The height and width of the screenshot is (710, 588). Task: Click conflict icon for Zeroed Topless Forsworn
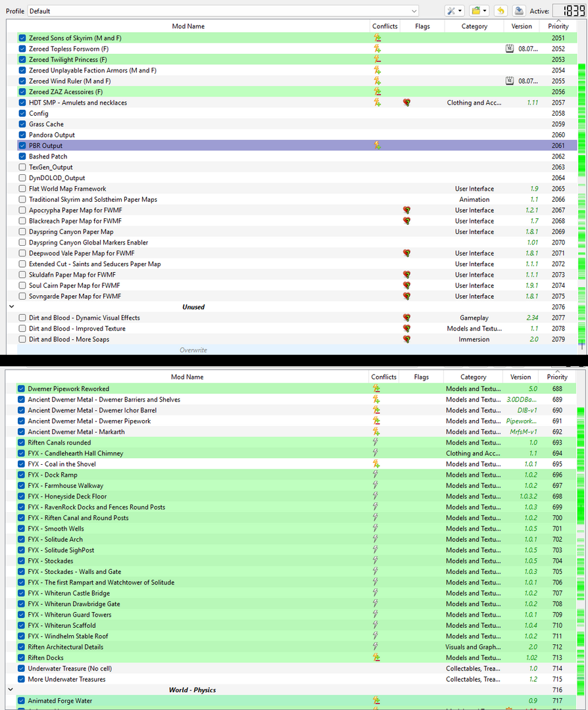[x=377, y=49]
